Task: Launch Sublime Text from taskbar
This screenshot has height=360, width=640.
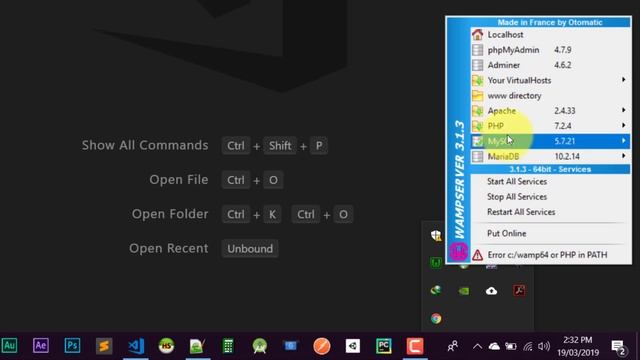Action: [104, 346]
